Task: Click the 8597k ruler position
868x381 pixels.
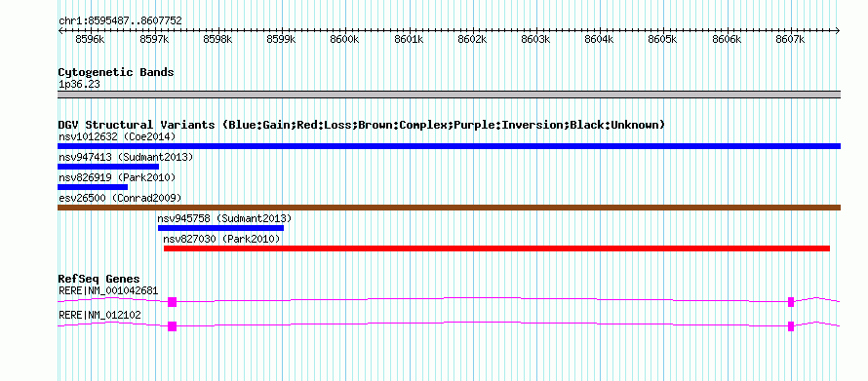Action: [x=154, y=39]
